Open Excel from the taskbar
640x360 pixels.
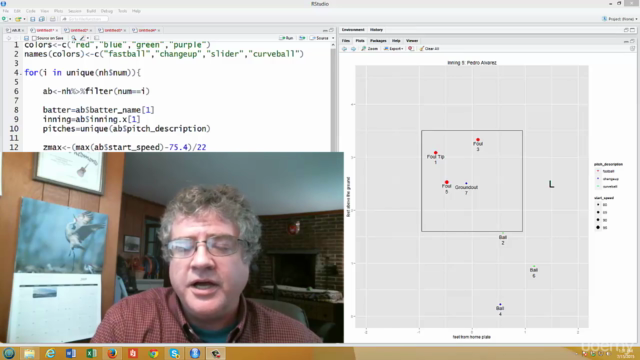point(92,353)
